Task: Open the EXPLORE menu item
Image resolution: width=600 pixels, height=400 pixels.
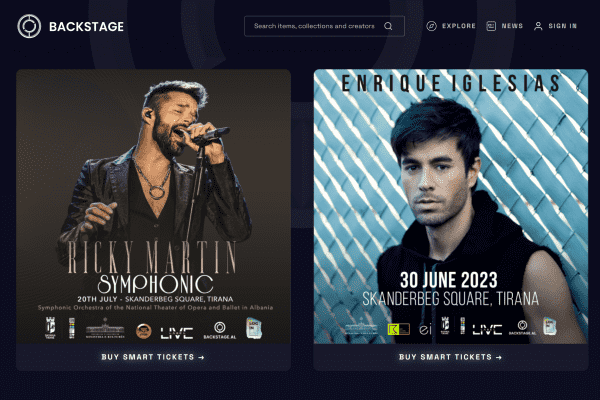Action: pyautogui.click(x=459, y=26)
